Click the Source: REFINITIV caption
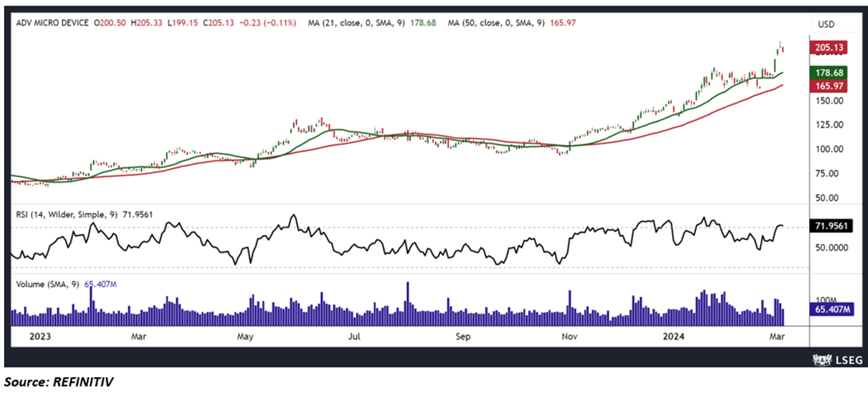This screenshot has height=393, width=868. [59, 382]
